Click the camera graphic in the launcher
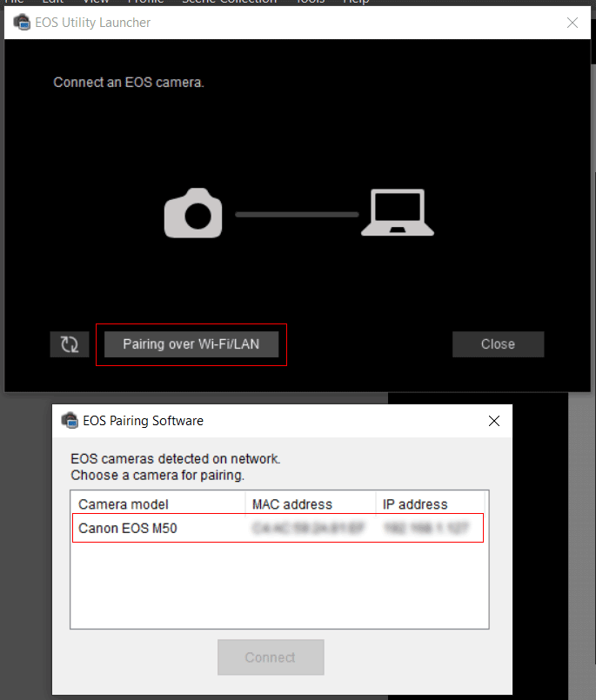The height and width of the screenshot is (700, 596). (193, 213)
